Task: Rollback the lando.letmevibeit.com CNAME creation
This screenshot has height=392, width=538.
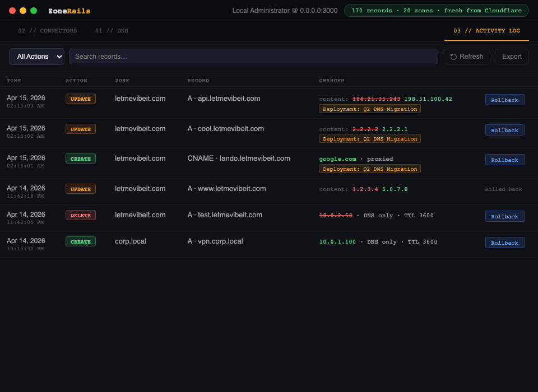Action: pos(504,160)
